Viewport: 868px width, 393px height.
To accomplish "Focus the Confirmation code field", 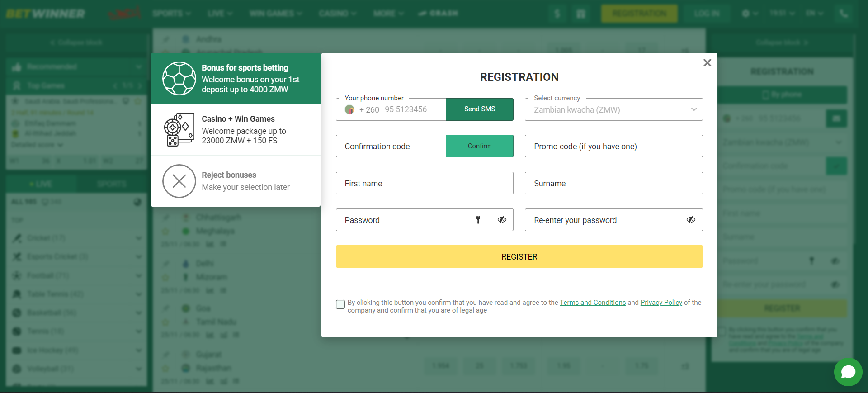I will [x=391, y=146].
